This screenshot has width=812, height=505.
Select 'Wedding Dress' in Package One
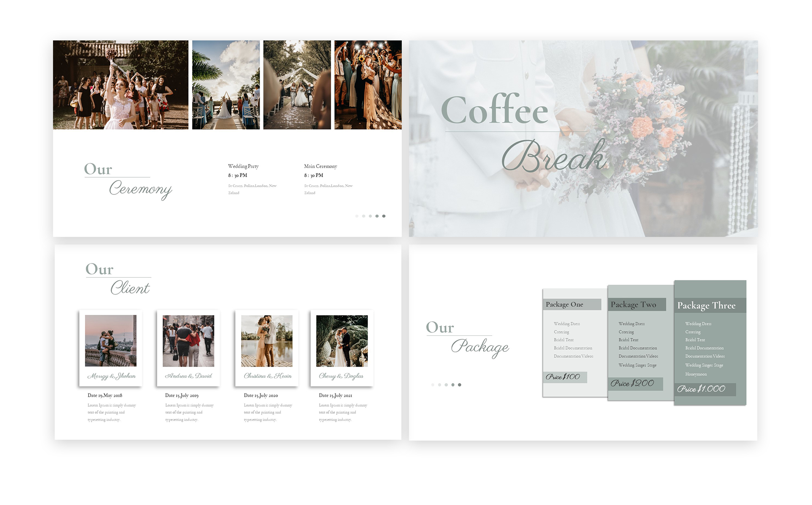pyautogui.click(x=567, y=324)
